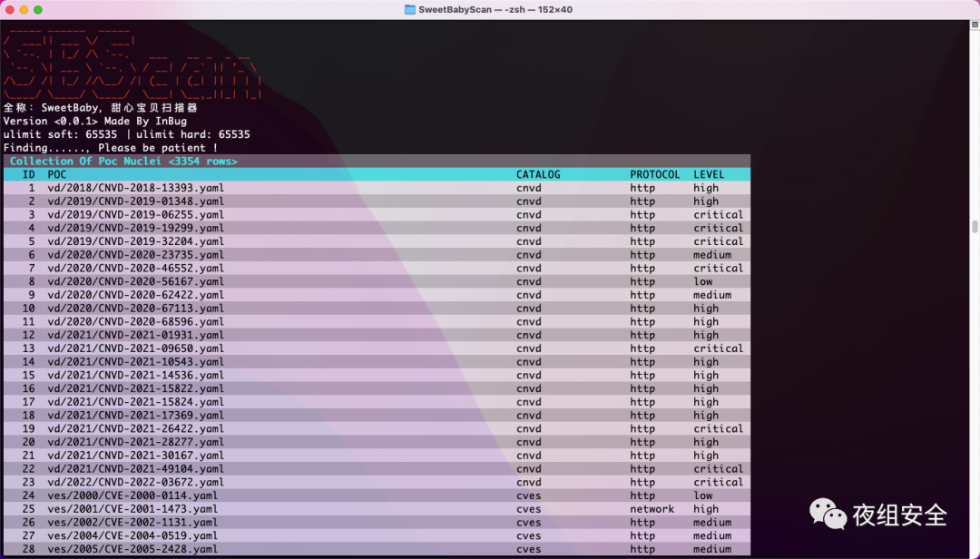The height and width of the screenshot is (559, 980).
Task: Select row ves/2002/CVE-2002-1131.yaml
Action: [377, 522]
